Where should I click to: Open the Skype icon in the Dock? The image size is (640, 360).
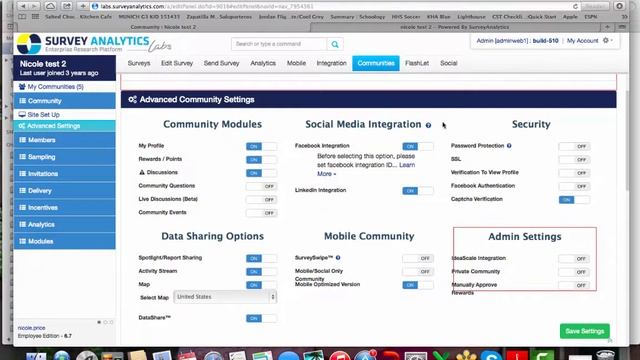[x=491, y=356]
